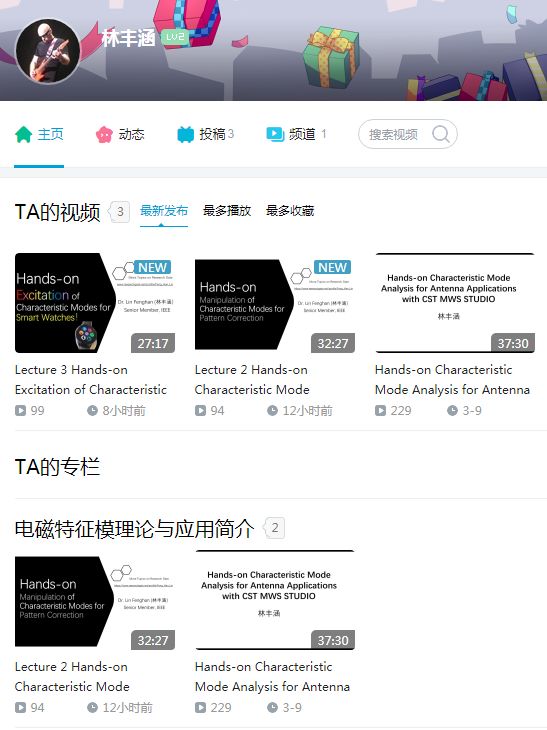Switch to 最多播放 sort tab
This screenshot has width=547, height=730.
pos(227,211)
